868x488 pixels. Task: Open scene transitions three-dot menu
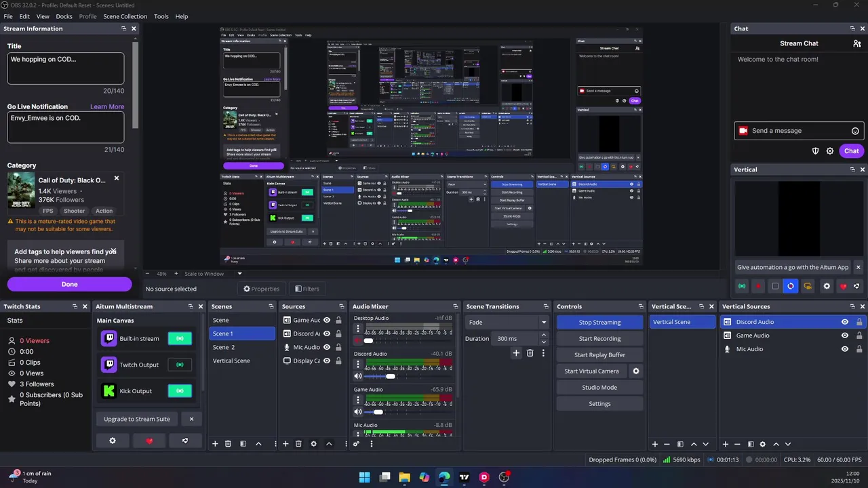[543, 353]
